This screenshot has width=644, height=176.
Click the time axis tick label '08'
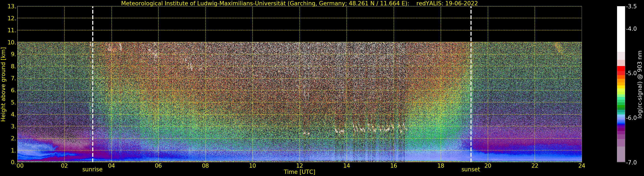(205, 166)
